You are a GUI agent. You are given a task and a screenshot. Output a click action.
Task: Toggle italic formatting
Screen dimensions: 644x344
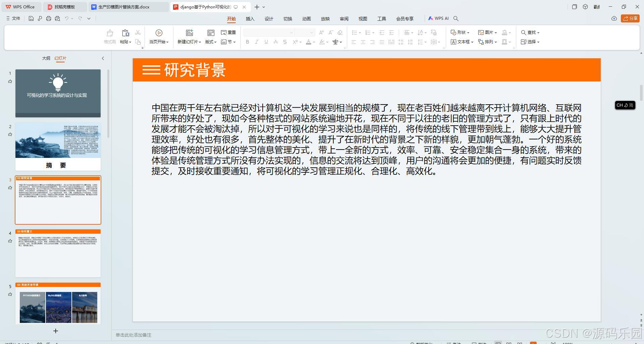click(257, 42)
